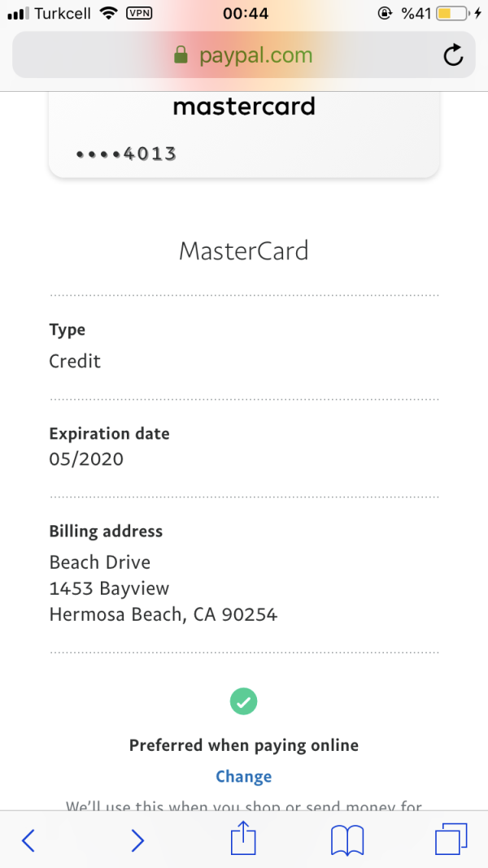
Task: Tap the Safari forward arrow
Action: tap(137, 840)
